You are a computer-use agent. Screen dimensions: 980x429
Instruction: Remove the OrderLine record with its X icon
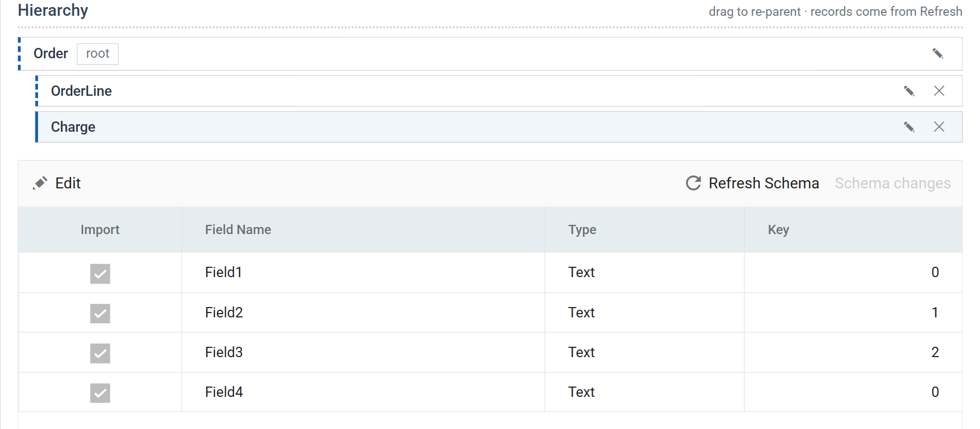coord(939,91)
